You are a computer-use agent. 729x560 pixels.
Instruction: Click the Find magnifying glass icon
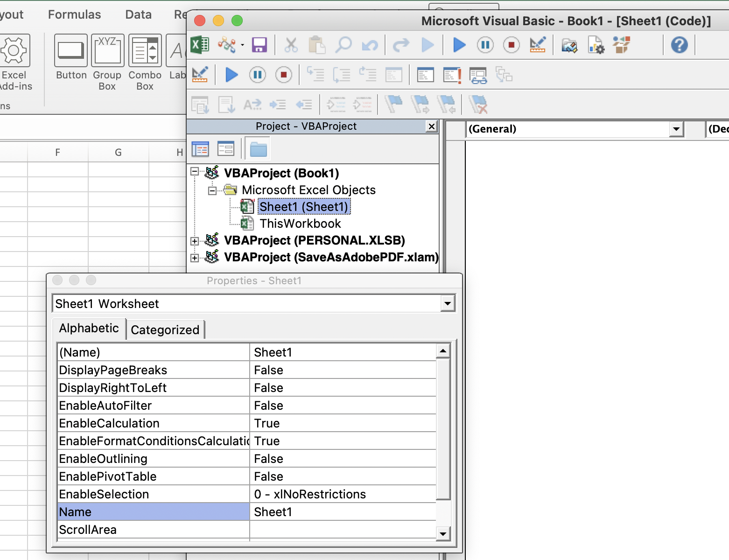click(343, 45)
